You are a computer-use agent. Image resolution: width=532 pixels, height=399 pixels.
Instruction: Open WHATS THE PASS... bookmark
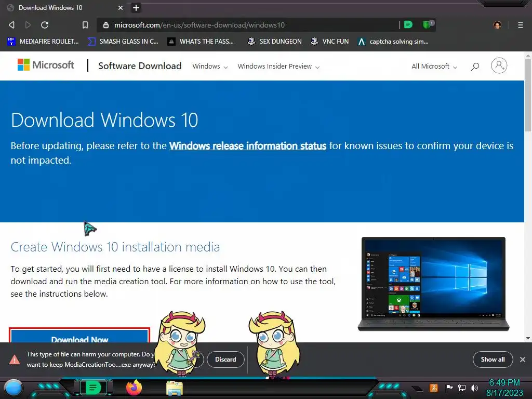[201, 42]
